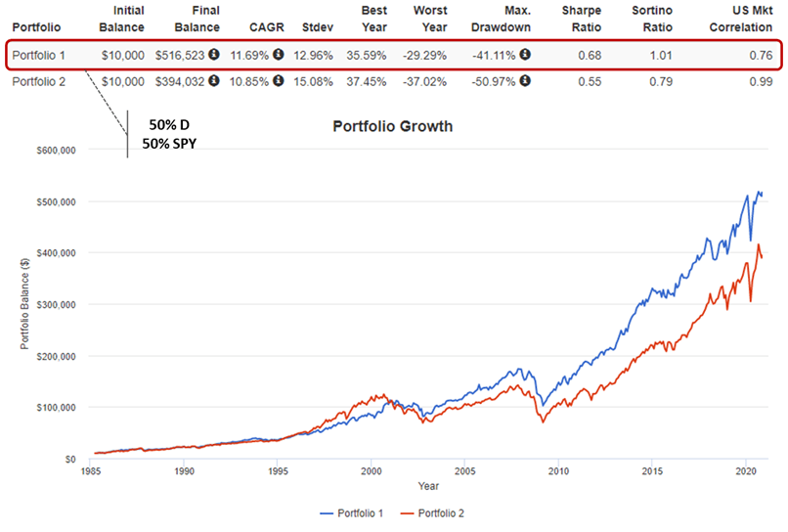Click the US Mkt Correlation column header
The height and width of the screenshot is (532, 788).
click(x=741, y=19)
